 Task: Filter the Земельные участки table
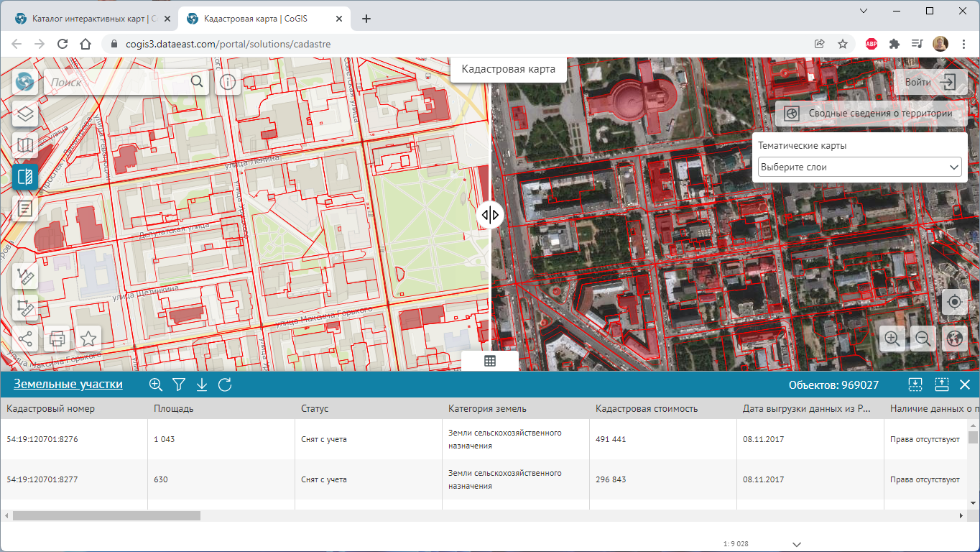pos(179,385)
